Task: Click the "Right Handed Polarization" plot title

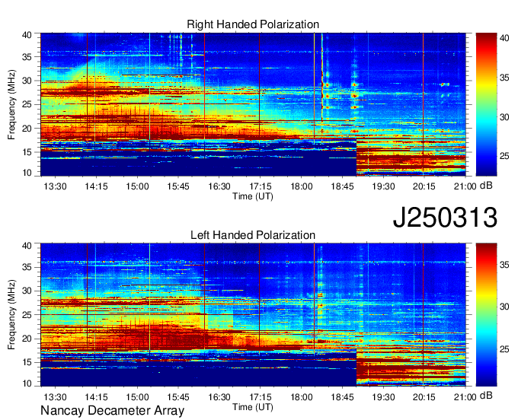Action: pos(253,24)
